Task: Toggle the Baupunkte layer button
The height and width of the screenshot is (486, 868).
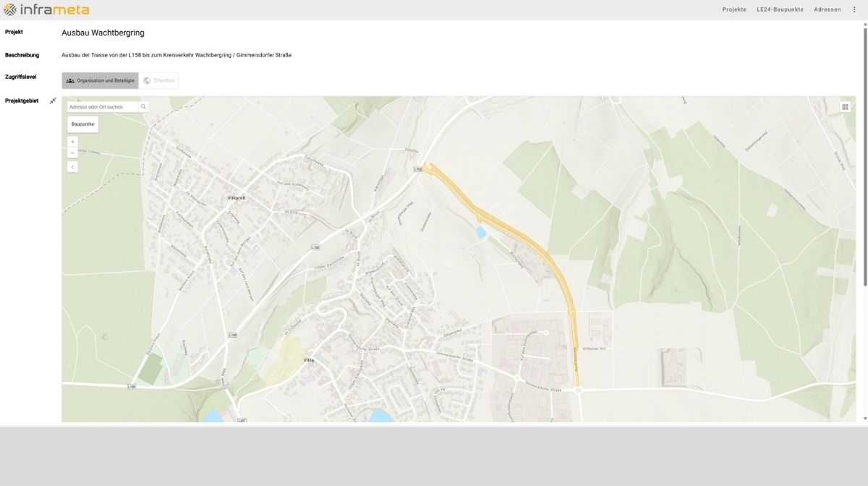Action: point(83,124)
